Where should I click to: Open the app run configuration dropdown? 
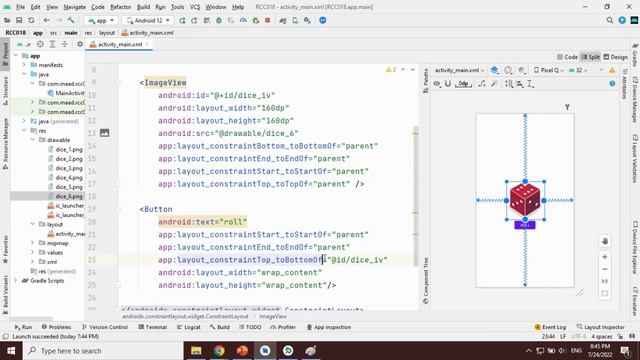pyautogui.click(x=100, y=20)
